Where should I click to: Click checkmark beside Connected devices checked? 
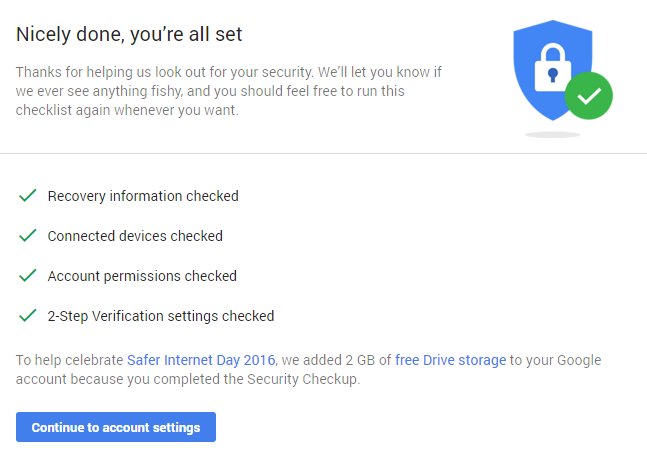coord(27,236)
